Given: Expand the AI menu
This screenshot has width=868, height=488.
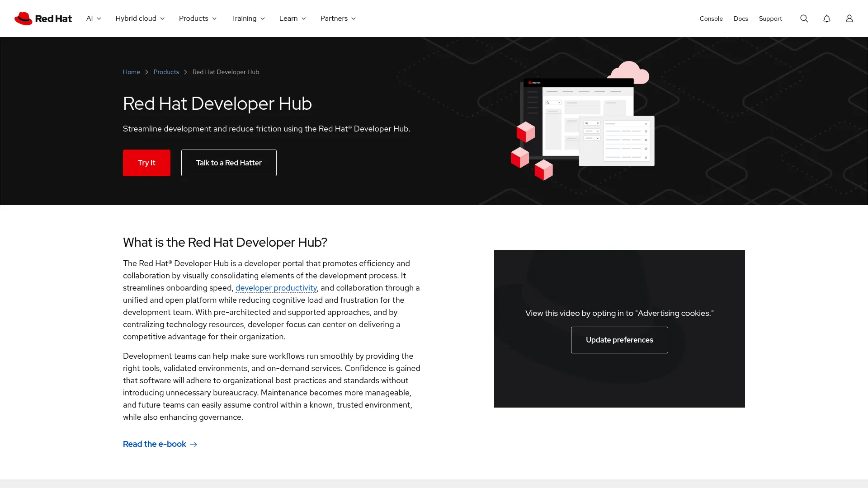Looking at the screenshot, I should point(94,19).
